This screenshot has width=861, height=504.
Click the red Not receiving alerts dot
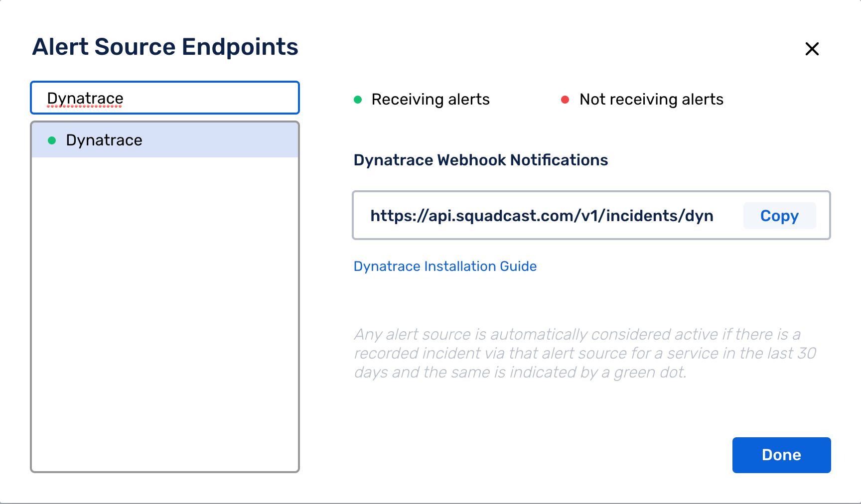[565, 100]
